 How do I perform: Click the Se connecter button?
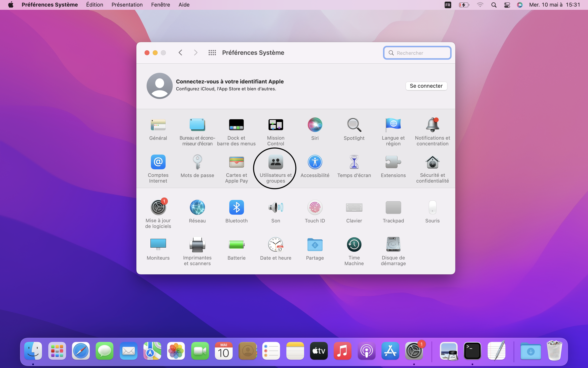426,86
